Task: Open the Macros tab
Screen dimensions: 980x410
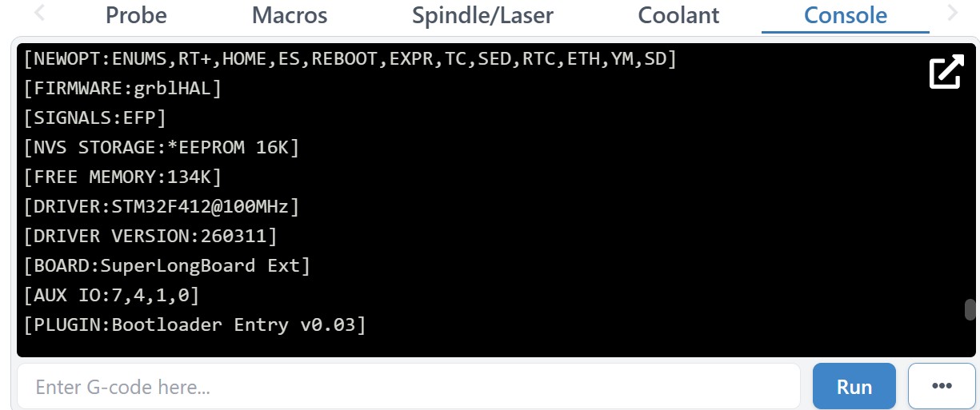Action: coord(290,15)
